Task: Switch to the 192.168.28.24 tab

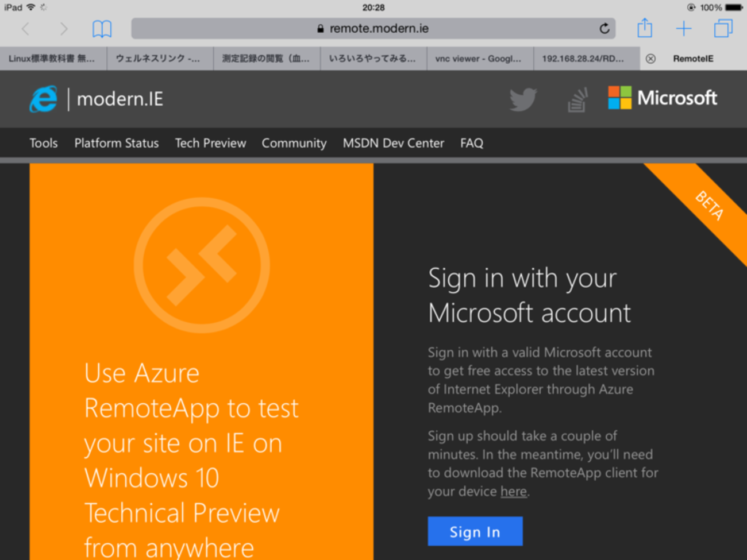Action: click(583, 59)
